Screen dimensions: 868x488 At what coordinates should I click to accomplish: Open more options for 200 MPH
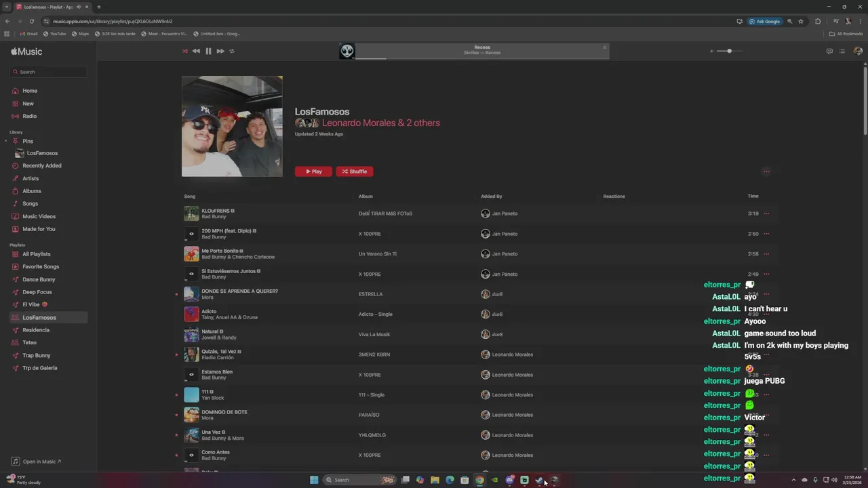click(x=766, y=234)
